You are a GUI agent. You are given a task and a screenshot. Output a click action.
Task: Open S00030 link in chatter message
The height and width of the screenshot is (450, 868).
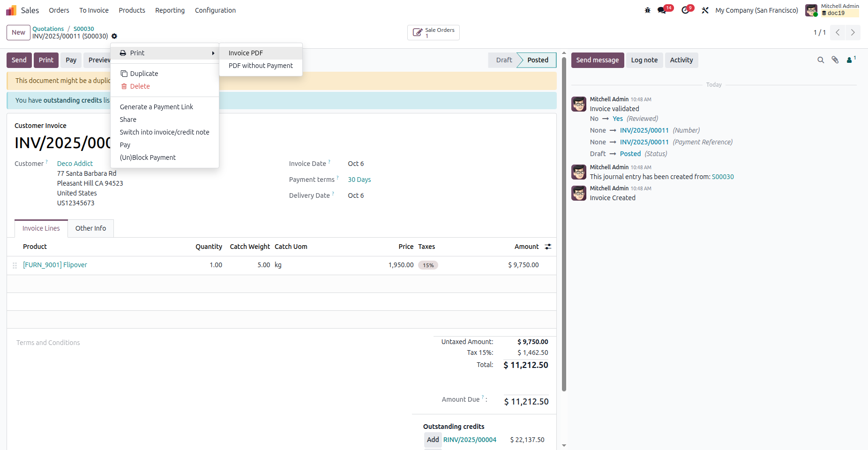tap(723, 177)
